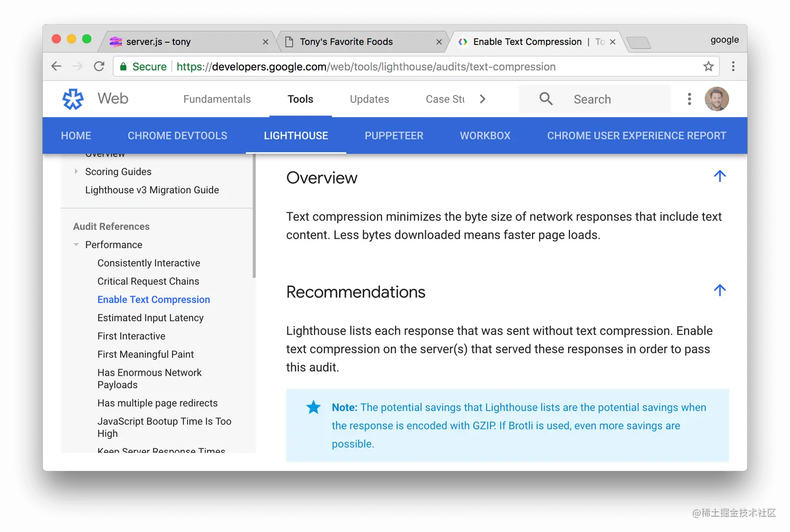Close the server.js tab
Viewport: 790px width, 532px height.
[x=265, y=42]
